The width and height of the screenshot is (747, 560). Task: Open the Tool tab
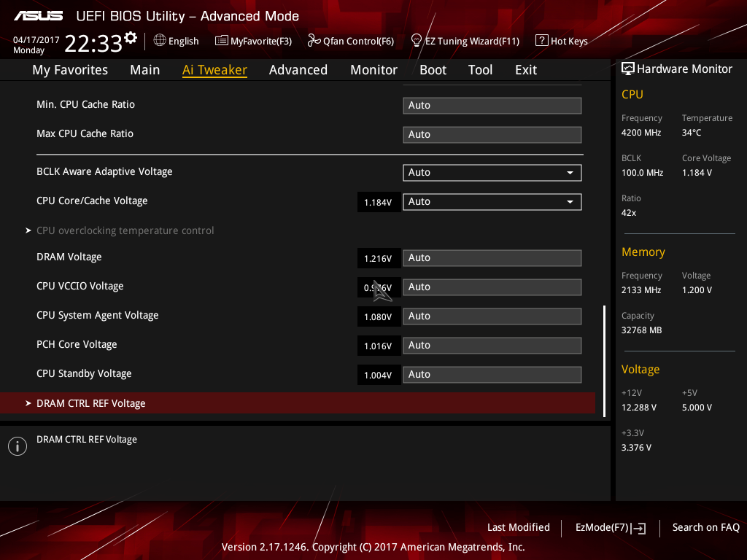coord(480,70)
